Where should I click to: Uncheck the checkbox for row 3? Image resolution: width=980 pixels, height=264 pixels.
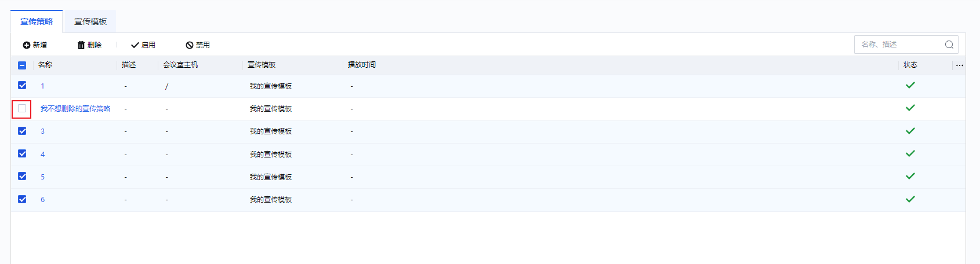tap(22, 131)
